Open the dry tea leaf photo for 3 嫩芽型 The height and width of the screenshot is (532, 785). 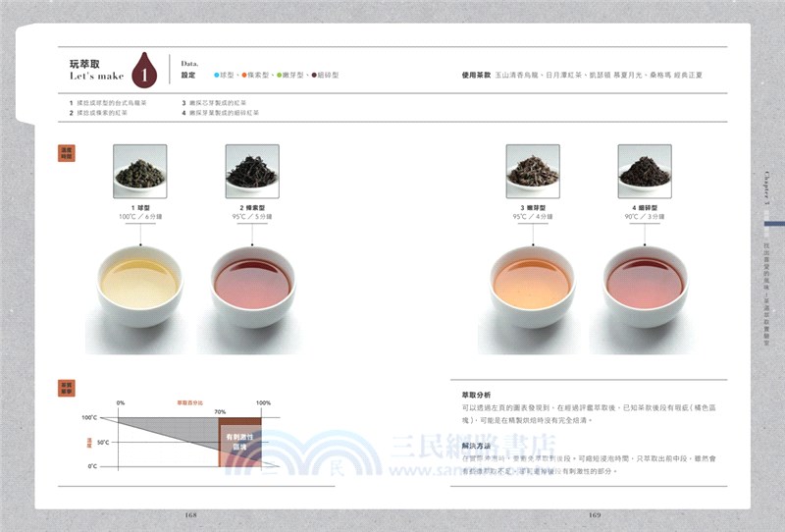point(533,172)
